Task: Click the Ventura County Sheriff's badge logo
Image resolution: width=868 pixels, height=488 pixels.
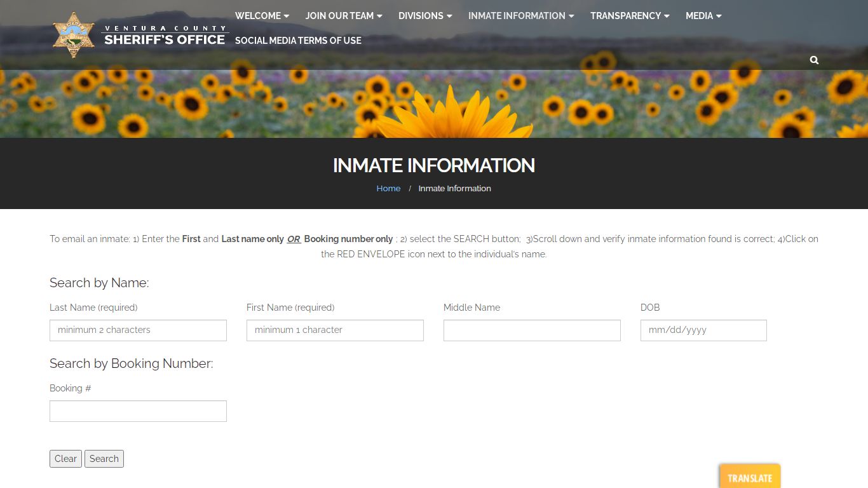Action: tap(74, 35)
